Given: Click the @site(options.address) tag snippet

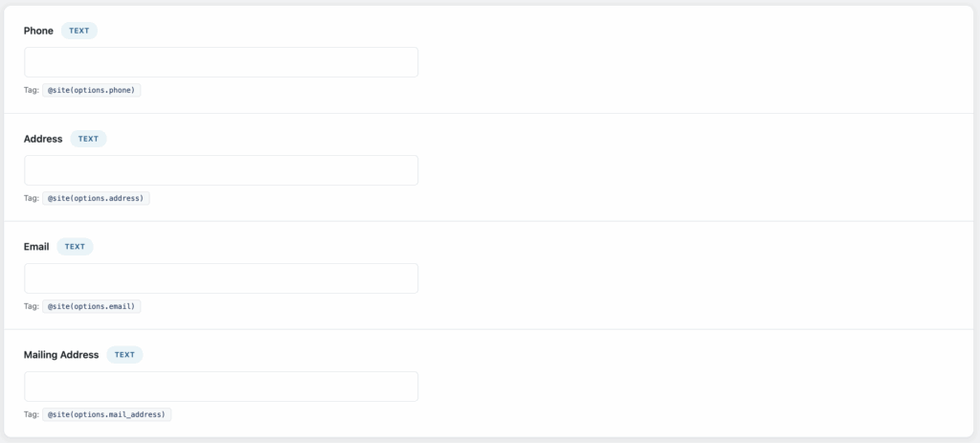Looking at the screenshot, I should click(96, 198).
